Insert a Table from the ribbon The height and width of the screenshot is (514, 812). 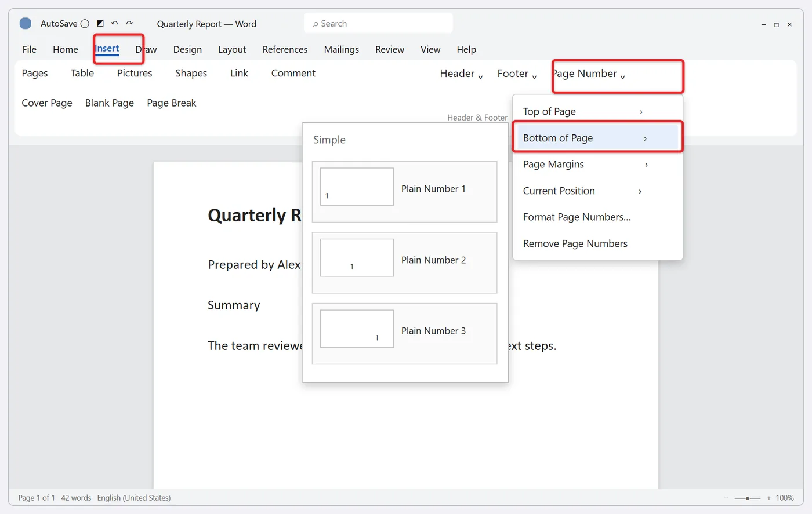(x=82, y=74)
